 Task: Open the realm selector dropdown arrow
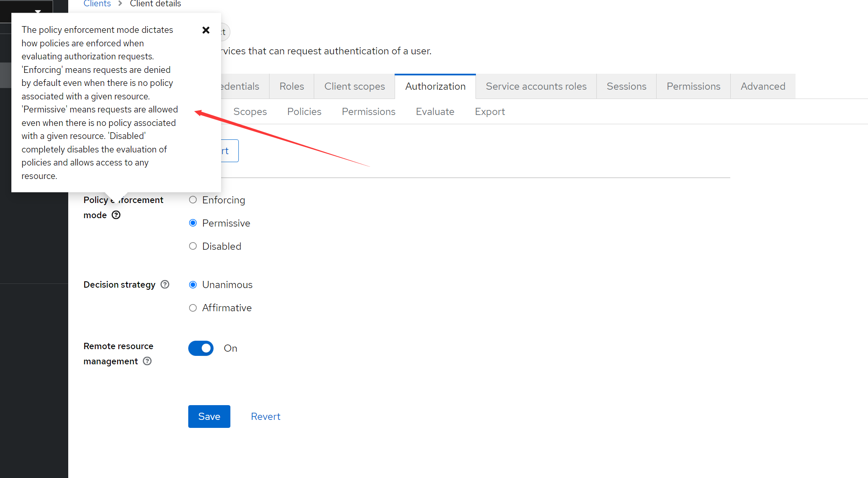[x=37, y=11]
